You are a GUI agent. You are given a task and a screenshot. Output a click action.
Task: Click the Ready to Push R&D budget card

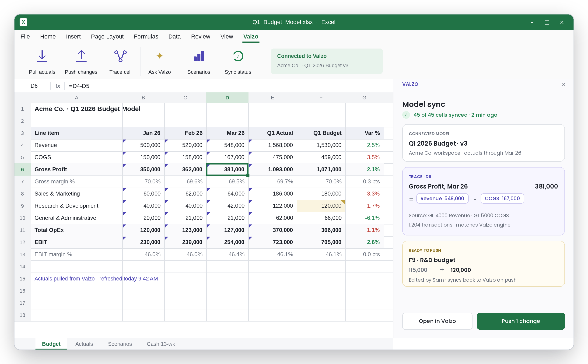point(483,264)
